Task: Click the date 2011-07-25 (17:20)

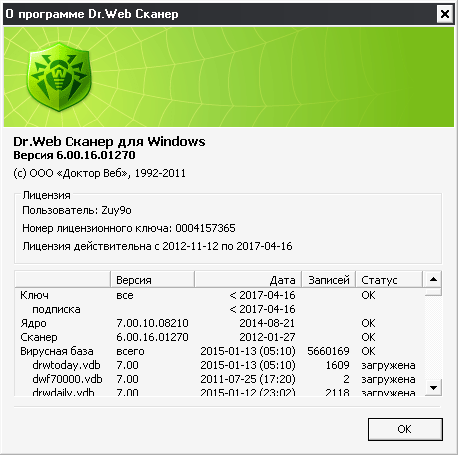Action: [x=248, y=379]
